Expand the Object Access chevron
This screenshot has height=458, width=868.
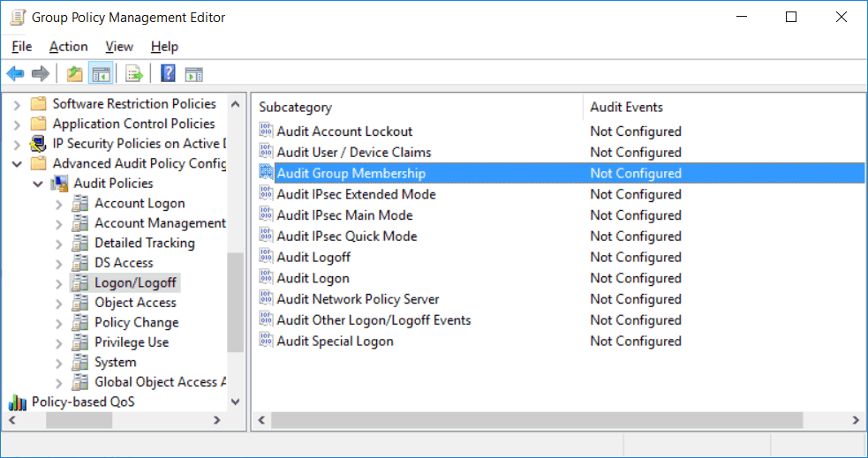click(58, 304)
